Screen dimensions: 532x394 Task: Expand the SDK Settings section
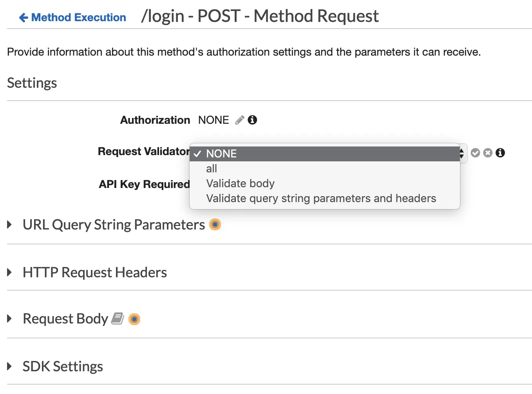pyautogui.click(x=10, y=367)
